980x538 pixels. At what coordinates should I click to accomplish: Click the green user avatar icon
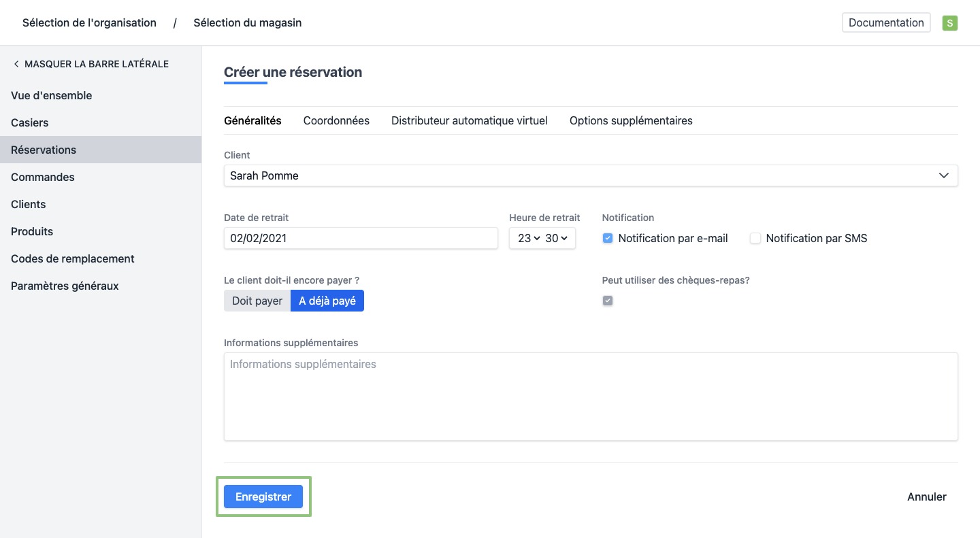949,23
